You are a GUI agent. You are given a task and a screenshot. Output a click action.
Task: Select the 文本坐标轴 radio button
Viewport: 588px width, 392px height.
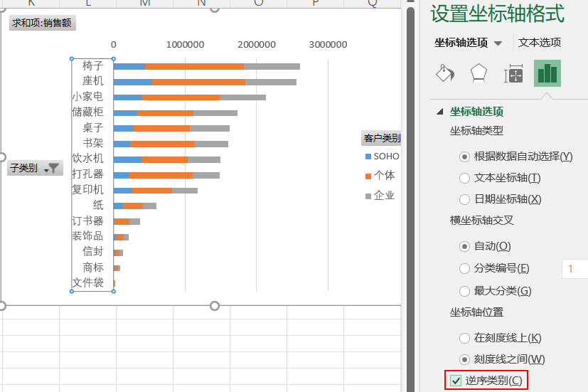click(x=465, y=178)
